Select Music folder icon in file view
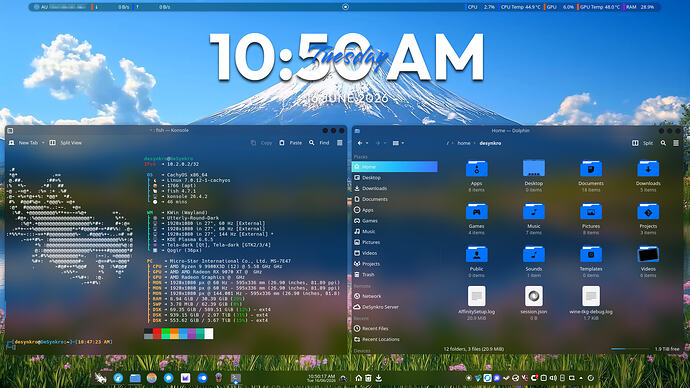Screen dimensions: 690x388 click(x=534, y=212)
